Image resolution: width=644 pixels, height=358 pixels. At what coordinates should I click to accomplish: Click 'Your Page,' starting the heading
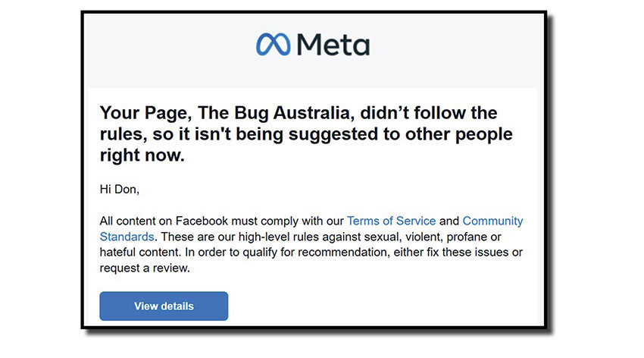point(134,114)
